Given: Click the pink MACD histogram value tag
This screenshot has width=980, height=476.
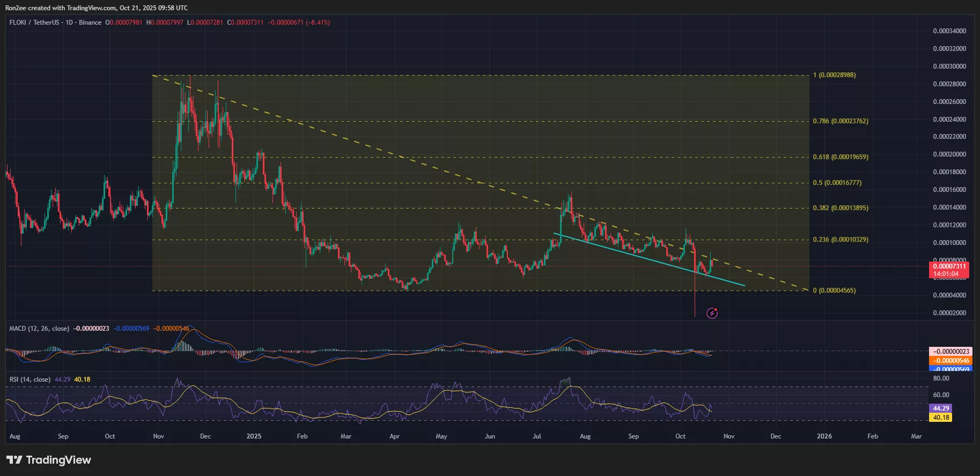Looking at the screenshot, I should (x=952, y=352).
